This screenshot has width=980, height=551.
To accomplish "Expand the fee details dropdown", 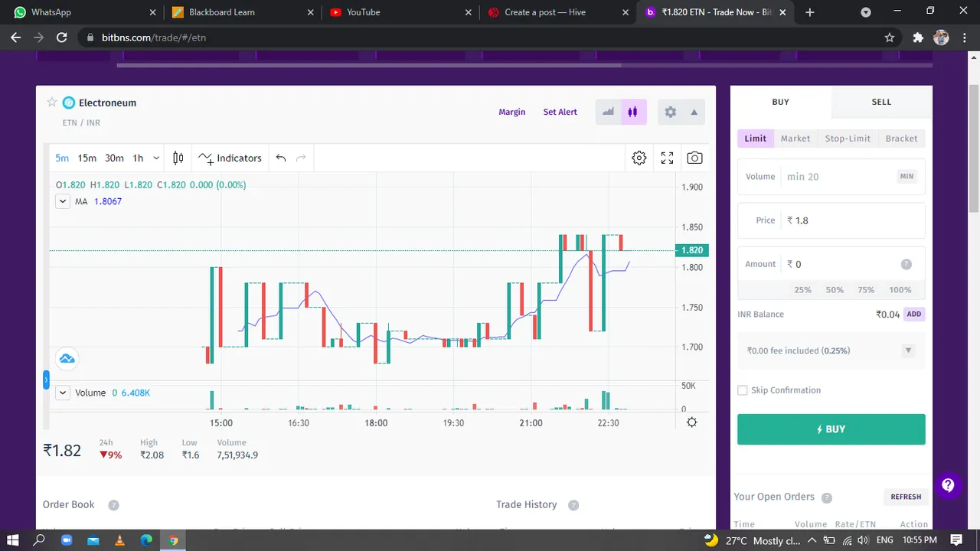I will pos(908,350).
